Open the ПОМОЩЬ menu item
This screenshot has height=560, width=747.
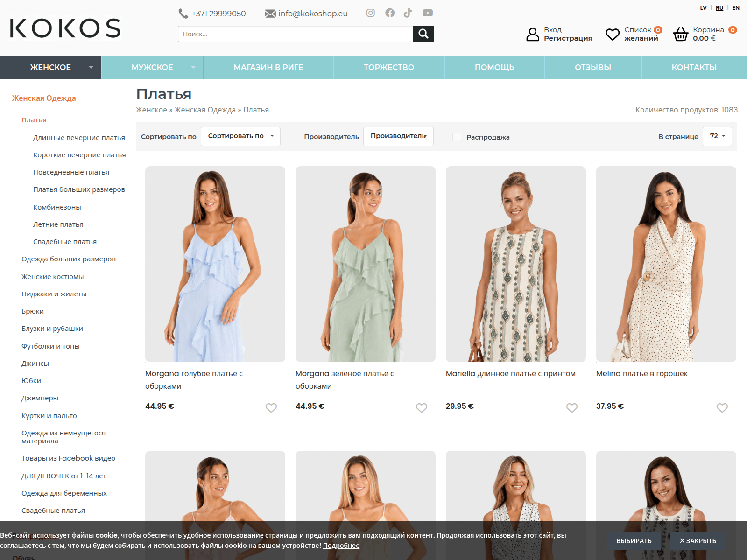[x=494, y=67]
